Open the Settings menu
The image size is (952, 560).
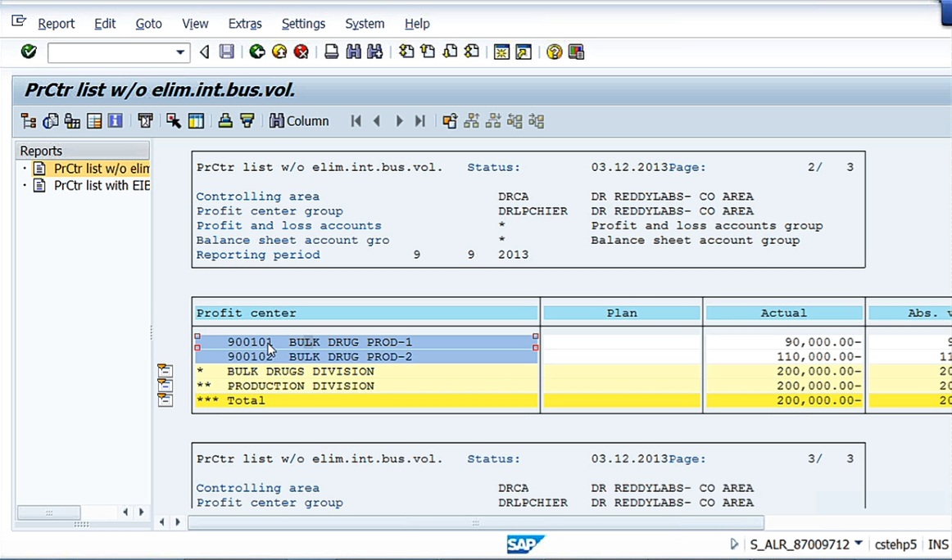point(303,24)
